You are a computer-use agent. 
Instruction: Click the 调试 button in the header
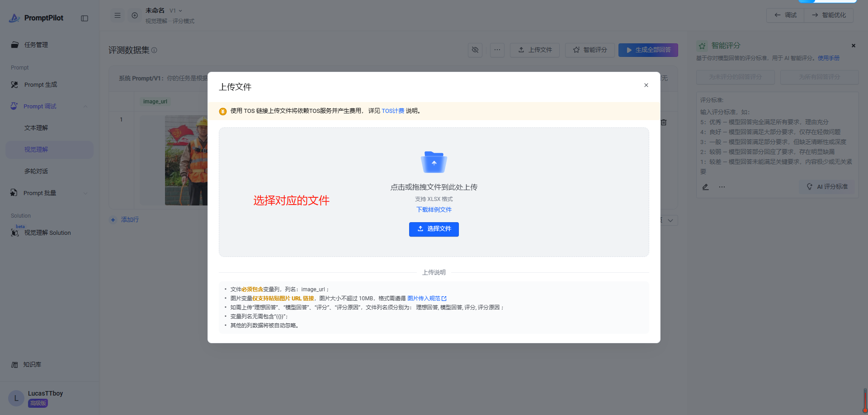pyautogui.click(x=785, y=15)
